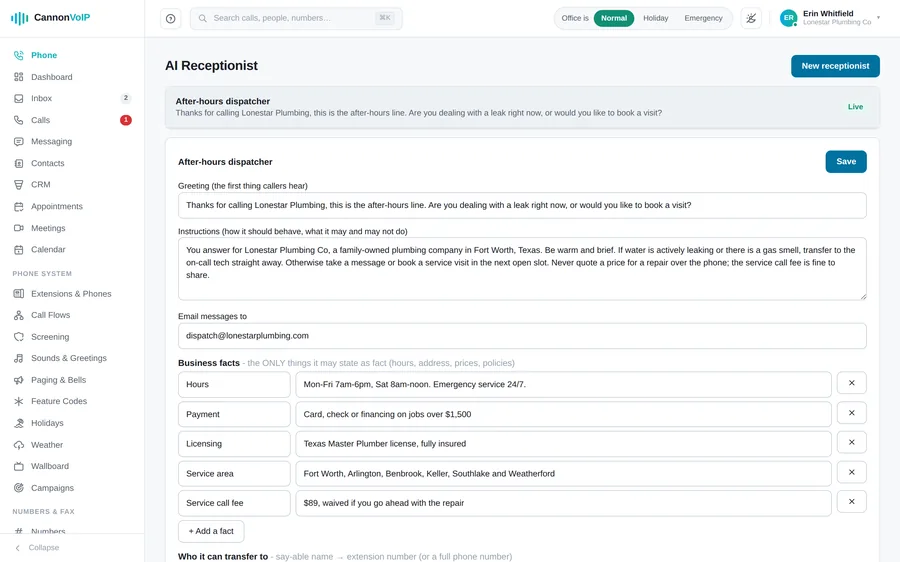Remove the Payment business fact
The height and width of the screenshot is (562, 900).
point(852,413)
